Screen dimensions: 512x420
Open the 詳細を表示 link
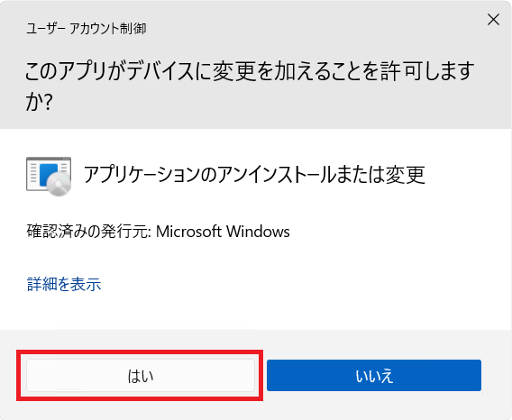click(64, 284)
